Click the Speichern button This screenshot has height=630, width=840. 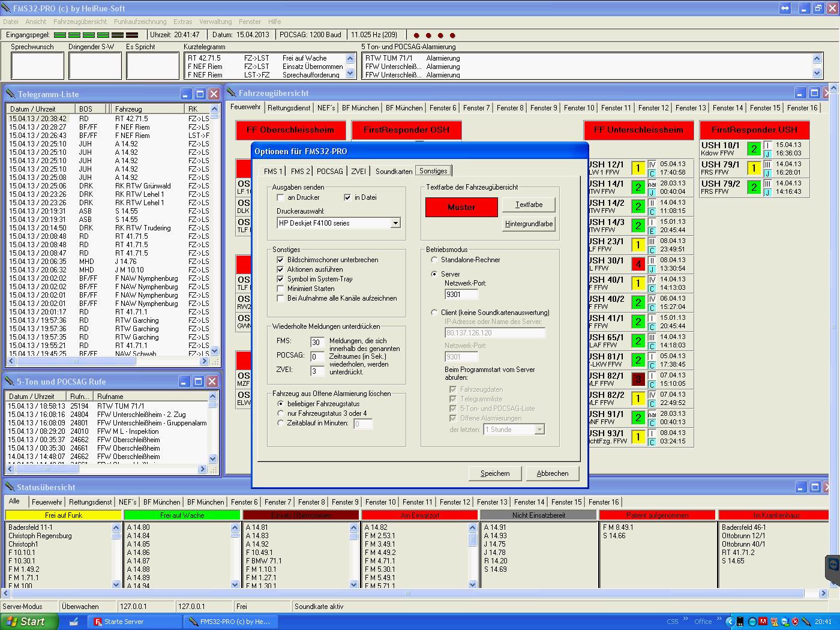(x=495, y=473)
